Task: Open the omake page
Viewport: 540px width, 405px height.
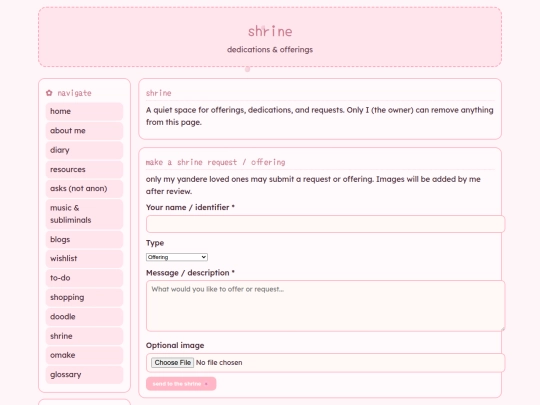Action: [x=84, y=355]
